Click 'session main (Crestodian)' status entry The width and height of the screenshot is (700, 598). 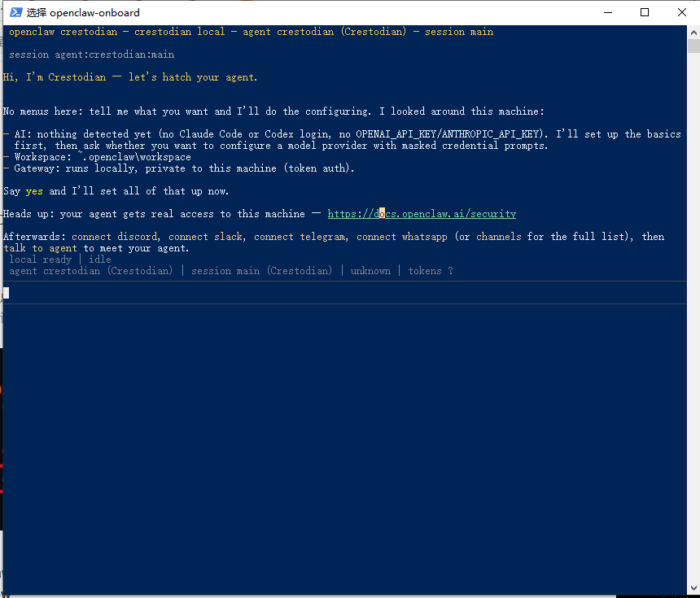(x=261, y=271)
